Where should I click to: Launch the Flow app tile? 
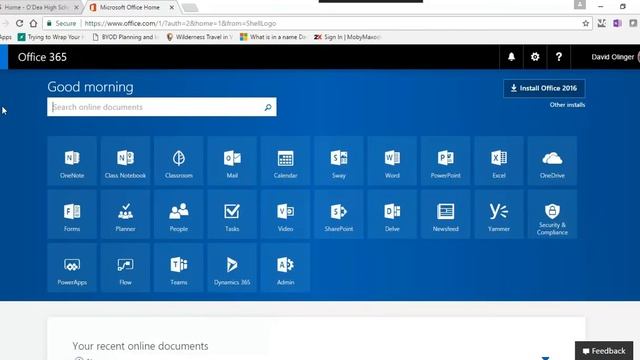(x=125, y=268)
